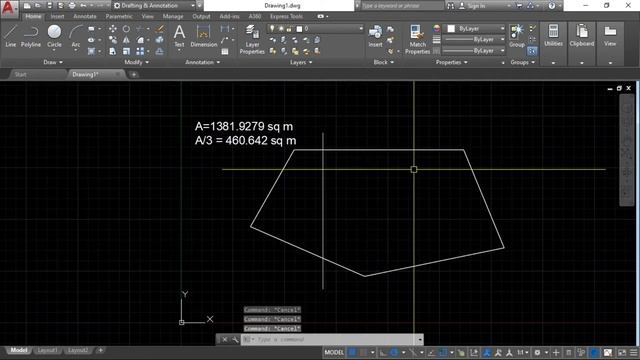Click the Plot printer icon in quick access
Viewport: 640px width, 360px height.
pyautogui.click(x=72, y=6)
